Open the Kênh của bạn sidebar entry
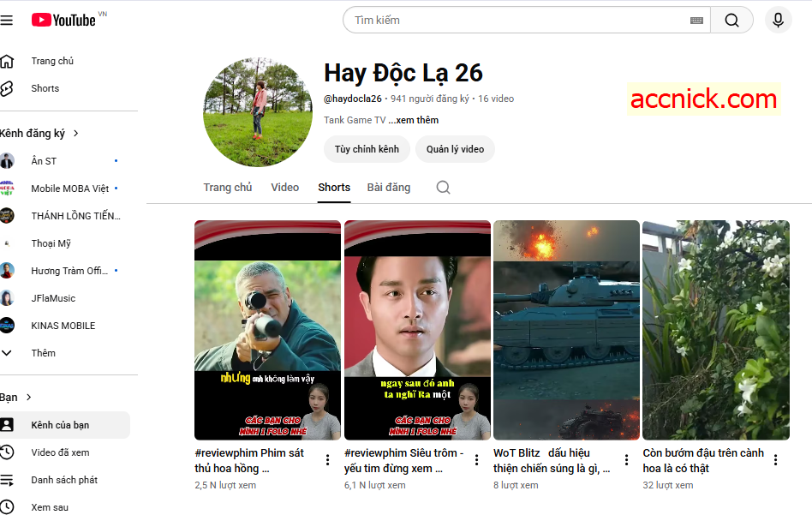812x515 pixels. 64,425
